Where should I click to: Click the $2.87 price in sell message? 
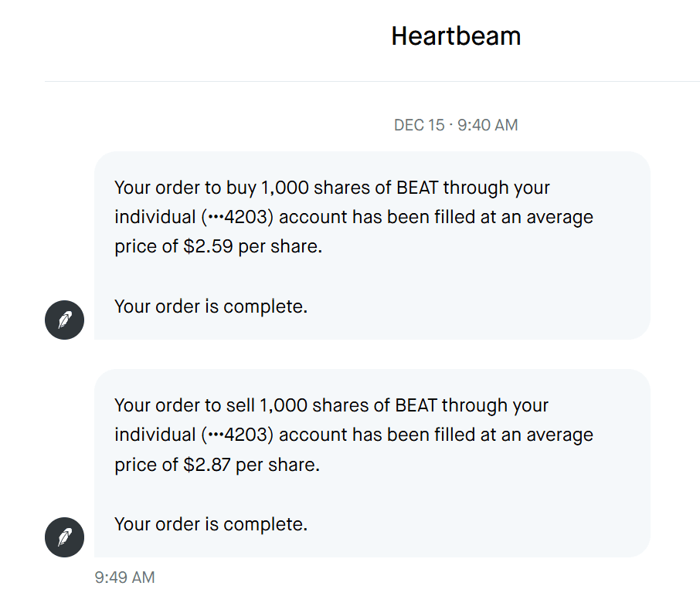click(x=208, y=465)
